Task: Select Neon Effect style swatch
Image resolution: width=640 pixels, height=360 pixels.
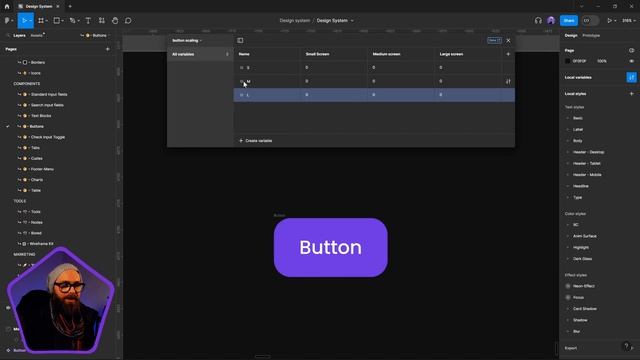Action: point(568,286)
